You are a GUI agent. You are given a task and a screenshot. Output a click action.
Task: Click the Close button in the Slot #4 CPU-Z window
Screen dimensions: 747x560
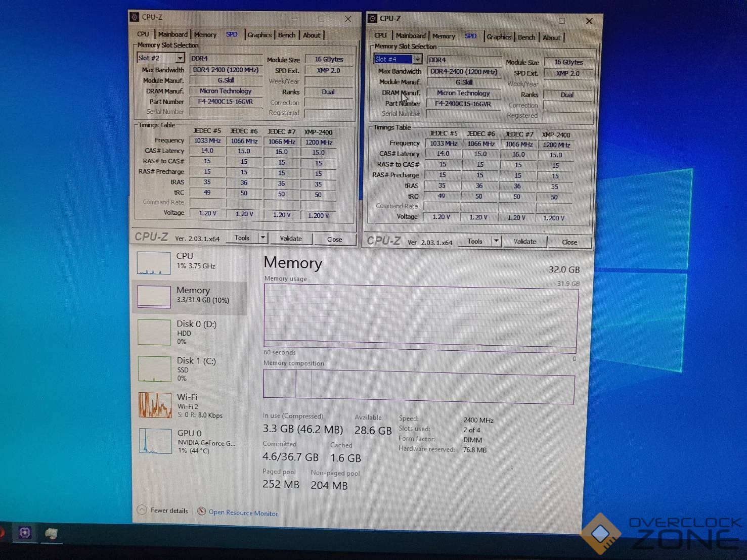click(569, 242)
